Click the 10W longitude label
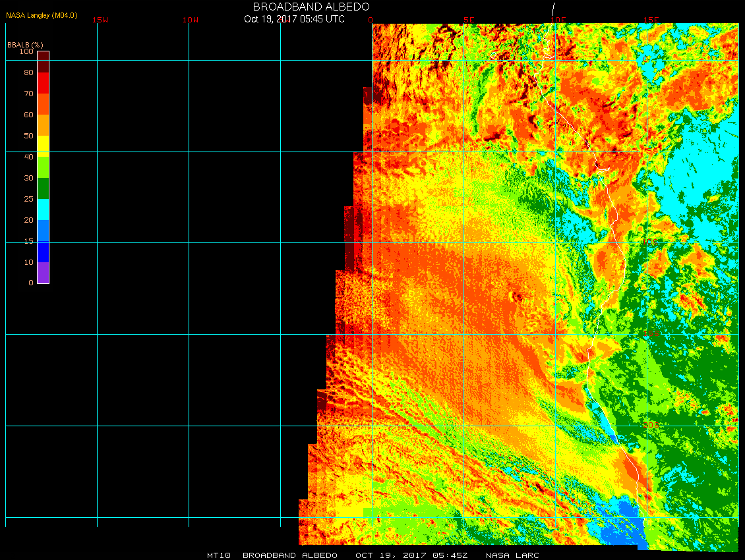Image resolution: width=745 pixels, height=560 pixels. click(191, 20)
